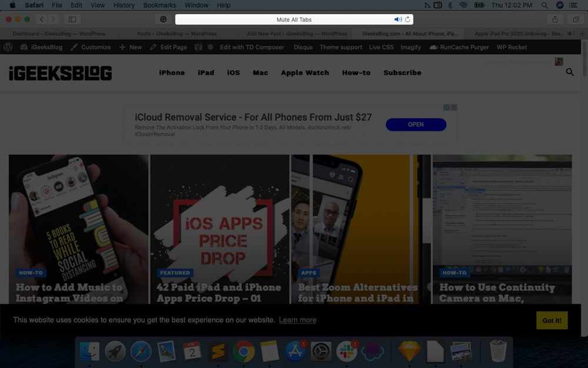
Task: Open site search magnifier icon
Action: (570, 72)
